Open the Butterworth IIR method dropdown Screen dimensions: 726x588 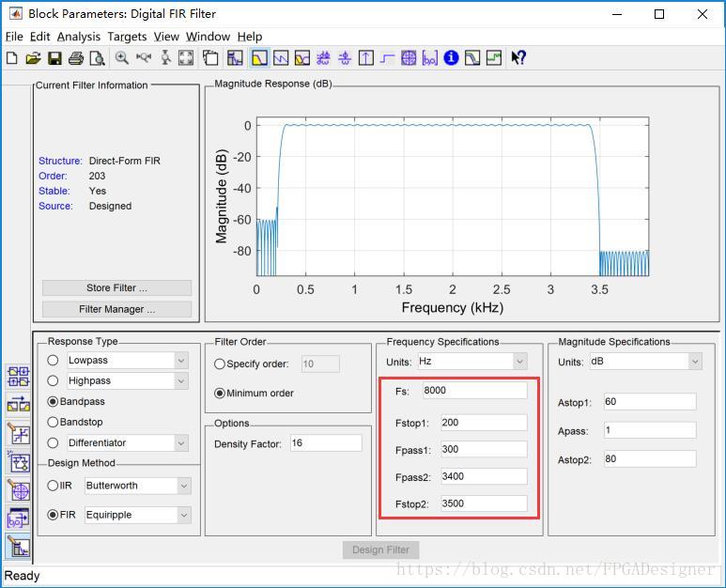(x=184, y=486)
